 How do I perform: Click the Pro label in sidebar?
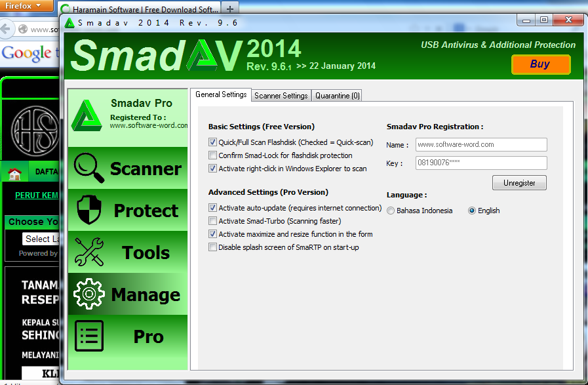coord(149,336)
